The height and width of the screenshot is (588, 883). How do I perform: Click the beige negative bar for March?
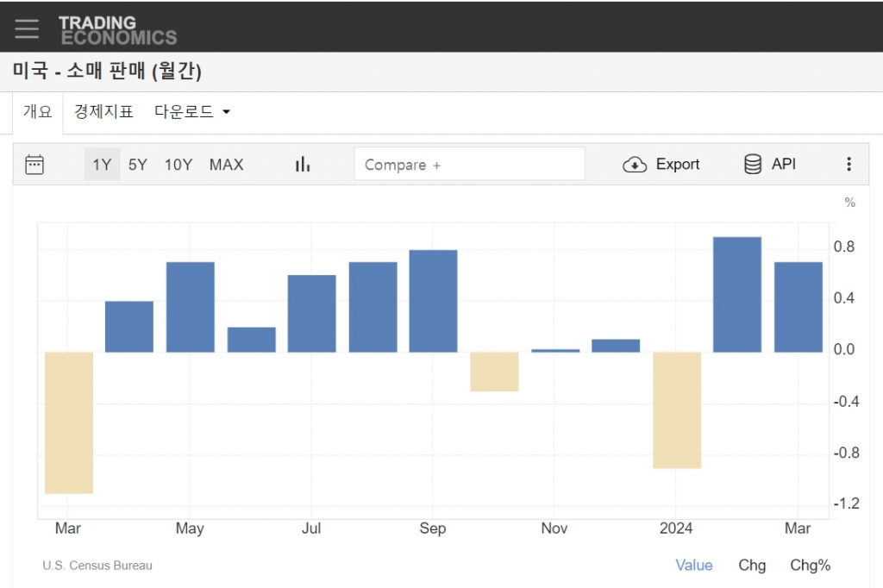pyautogui.click(x=68, y=422)
